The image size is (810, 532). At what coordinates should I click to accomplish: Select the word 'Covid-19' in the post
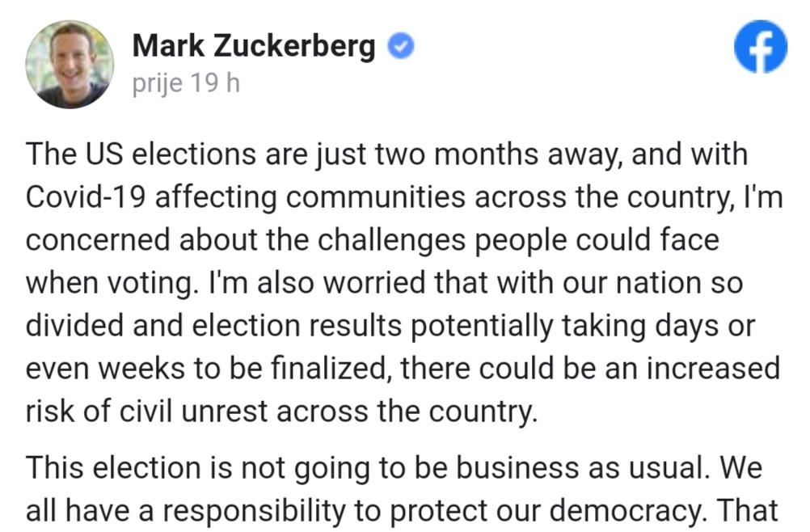coord(86,196)
